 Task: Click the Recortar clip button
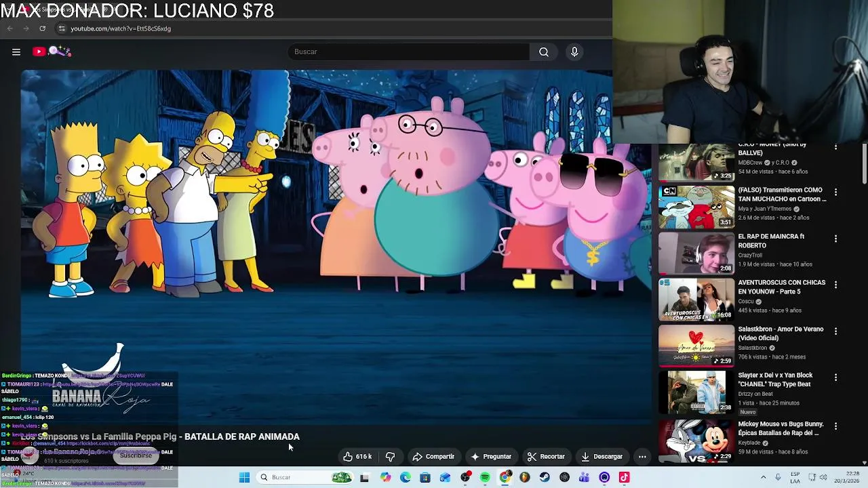coord(546,457)
